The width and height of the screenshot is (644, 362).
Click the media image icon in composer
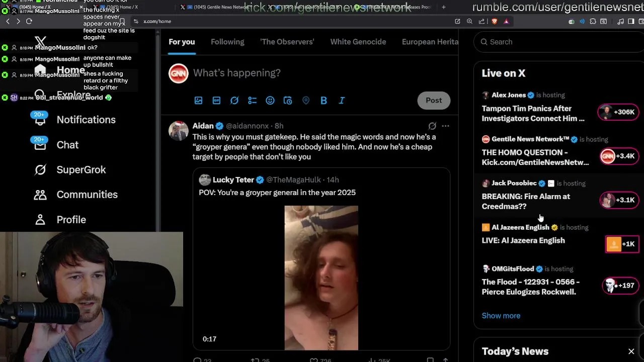tap(198, 101)
